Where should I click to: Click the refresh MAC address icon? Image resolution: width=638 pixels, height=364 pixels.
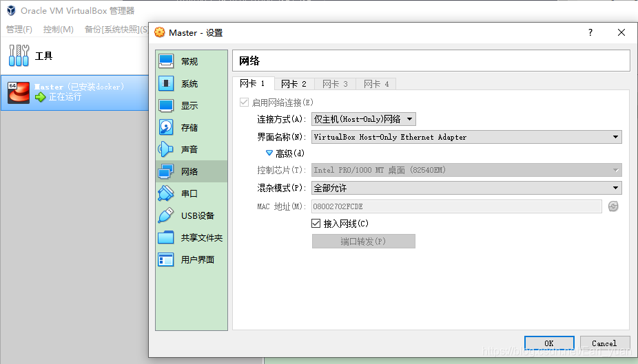click(x=613, y=206)
